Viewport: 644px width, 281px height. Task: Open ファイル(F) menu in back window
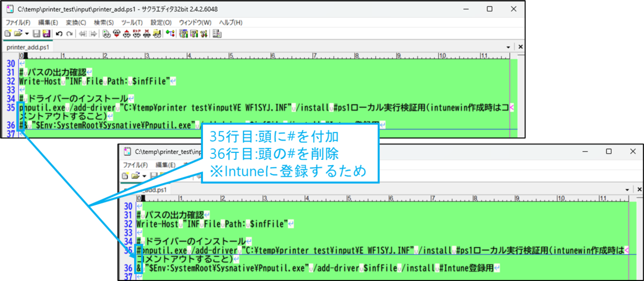coord(18,23)
